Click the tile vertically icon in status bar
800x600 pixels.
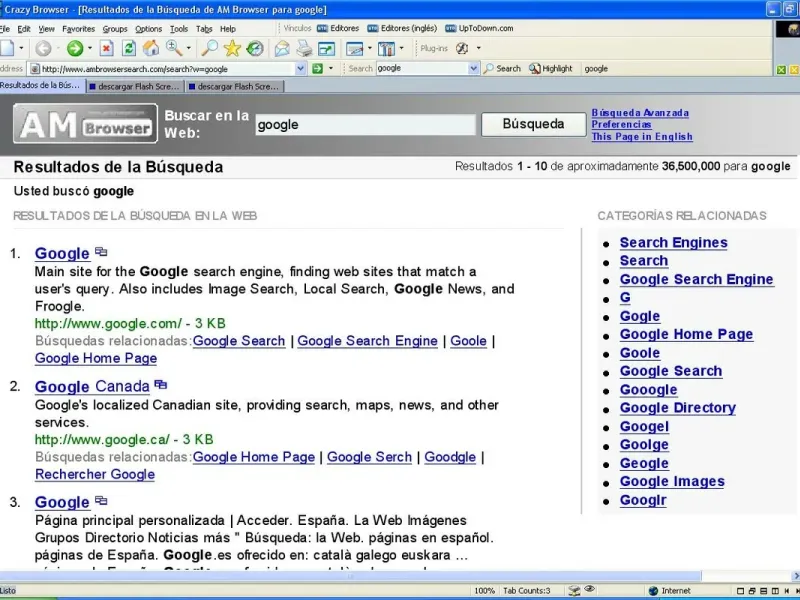(x=776, y=591)
